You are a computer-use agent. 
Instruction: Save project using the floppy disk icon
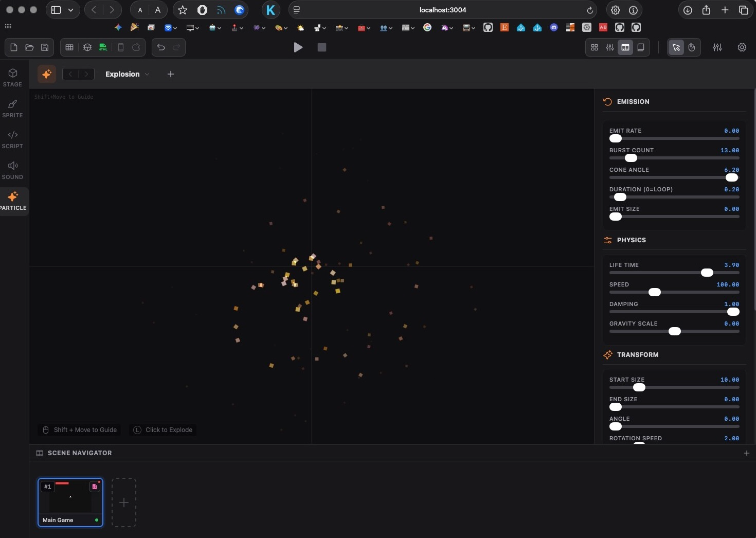click(x=45, y=47)
